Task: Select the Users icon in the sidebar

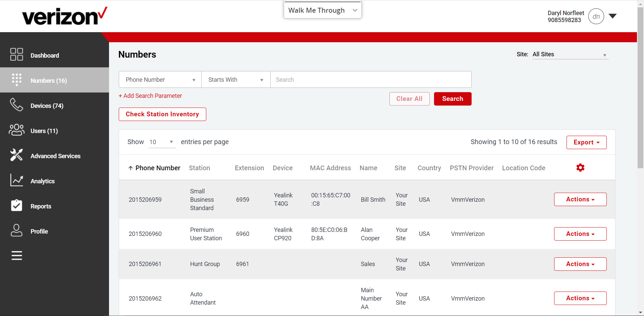Action: coord(16,130)
